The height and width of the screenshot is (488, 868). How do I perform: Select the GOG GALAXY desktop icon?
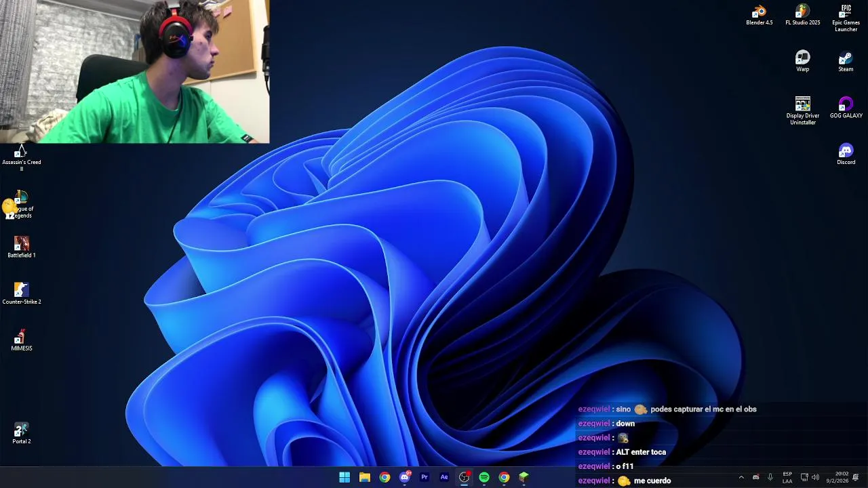click(x=846, y=108)
